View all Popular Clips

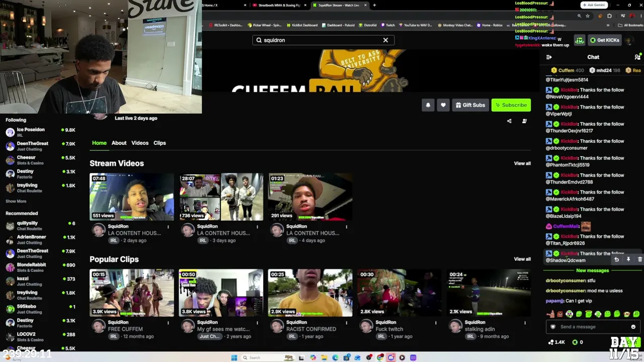(522, 259)
